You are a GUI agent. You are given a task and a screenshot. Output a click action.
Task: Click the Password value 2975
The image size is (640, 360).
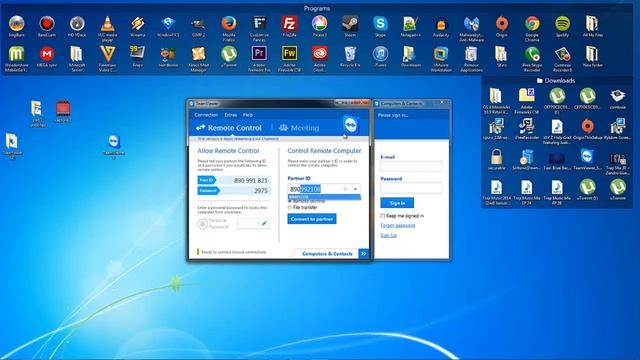pyautogui.click(x=261, y=191)
